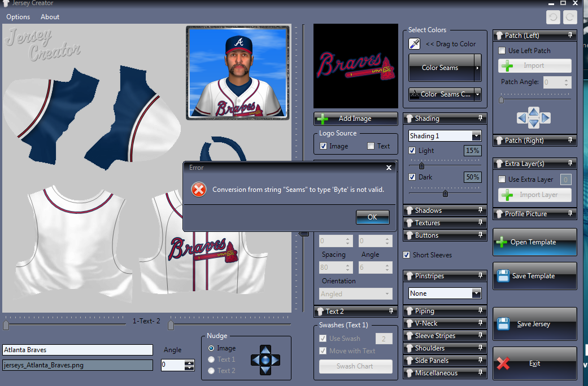Click the Save Jersey button
The height and width of the screenshot is (386, 588).
pos(534,324)
